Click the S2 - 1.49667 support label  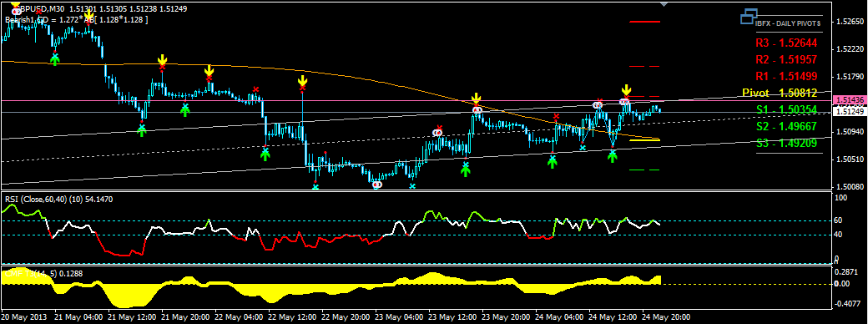(786, 126)
